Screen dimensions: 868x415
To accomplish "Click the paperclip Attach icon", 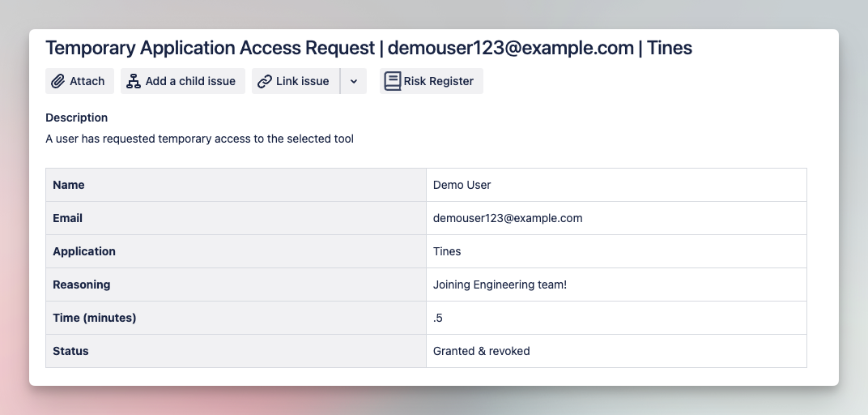I will [58, 81].
